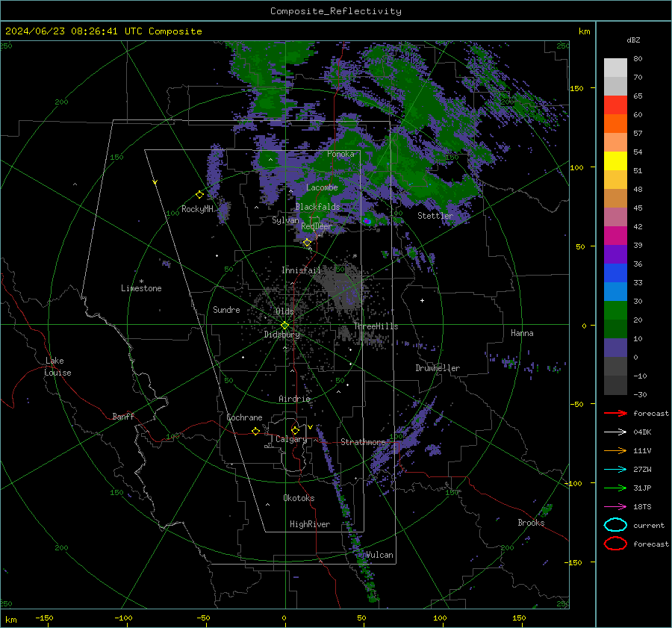This screenshot has width=672, height=628.
Task: Click the cyan current ellipse in the legend
Action: coord(615,525)
